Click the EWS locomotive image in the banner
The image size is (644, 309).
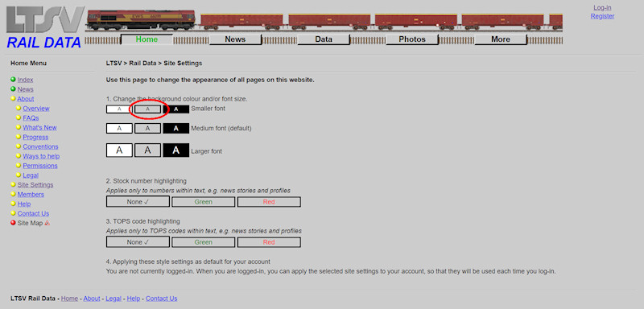141,20
